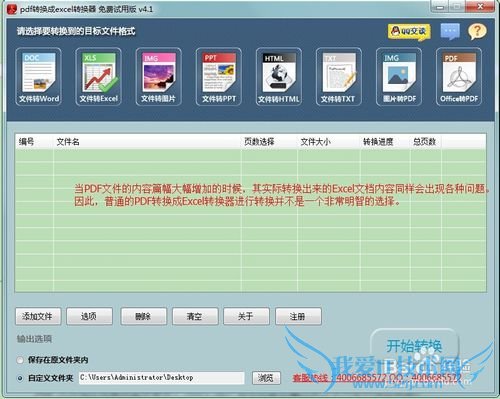Select the 文件转Excel conversion icon
The width and height of the screenshot is (500, 399).
tap(98, 77)
